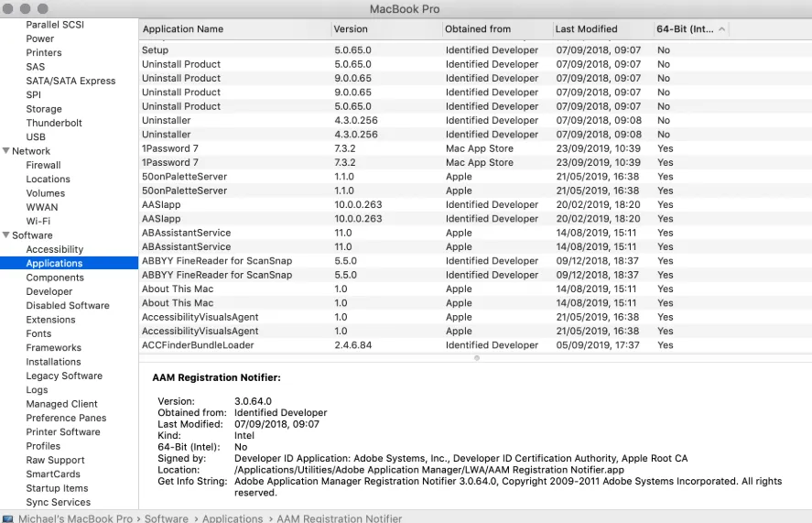Click 'AAM Registration Notifier' in path bar

340,518
